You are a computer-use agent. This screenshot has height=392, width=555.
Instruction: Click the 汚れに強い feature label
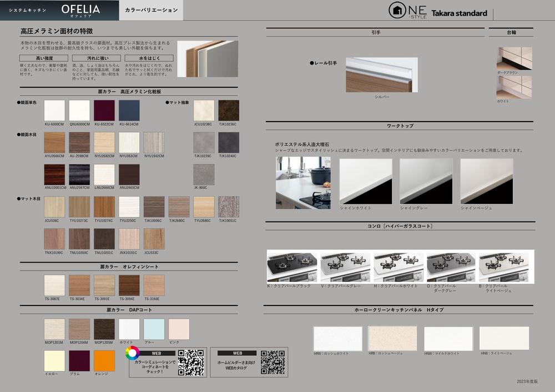[x=97, y=58]
